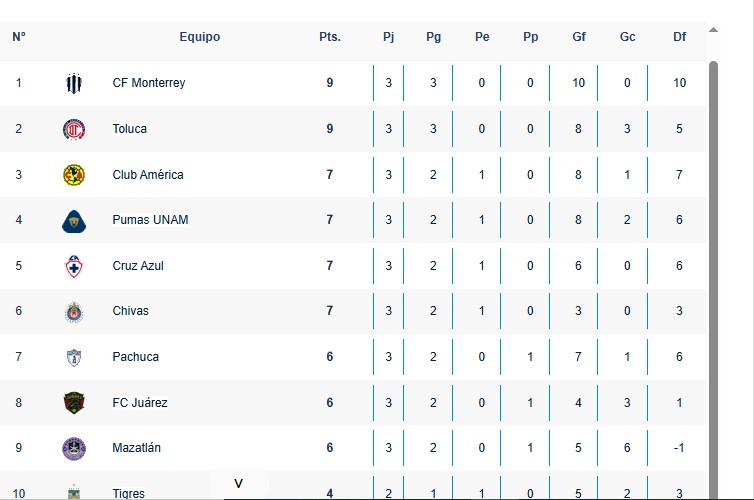
Task: Click the Pachuca team crest
Action: tap(74, 357)
